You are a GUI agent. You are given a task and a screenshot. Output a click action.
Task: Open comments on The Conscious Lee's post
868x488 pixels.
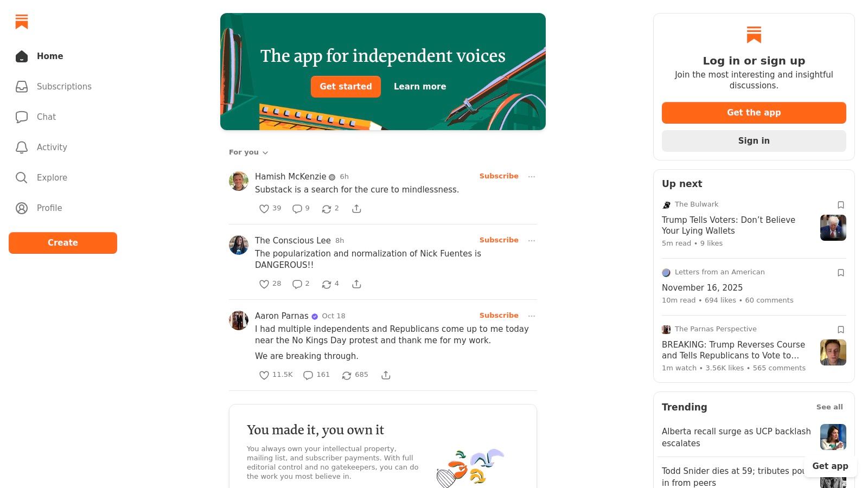297,284
